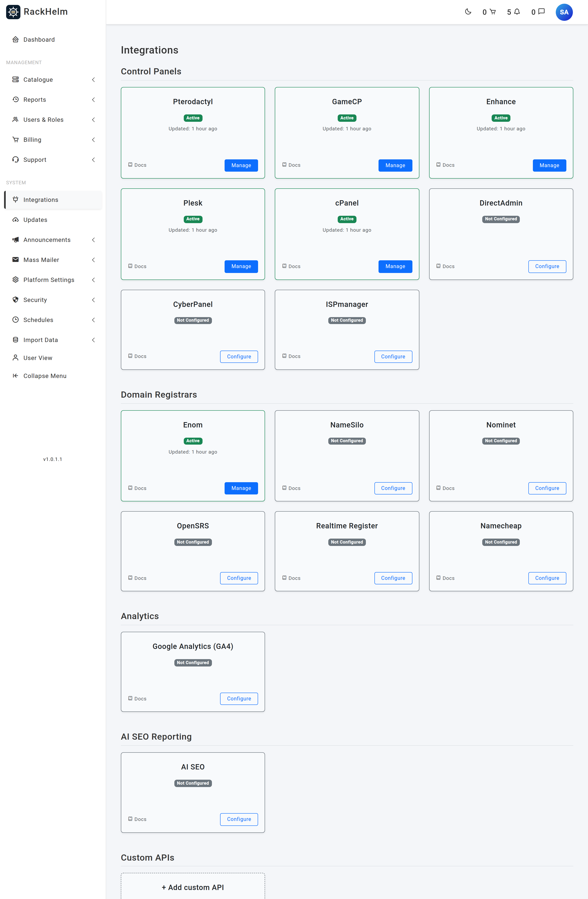Click the Billing cart icon in sidebar
Image resolution: width=588 pixels, height=899 pixels.
[x=16, y=139]
